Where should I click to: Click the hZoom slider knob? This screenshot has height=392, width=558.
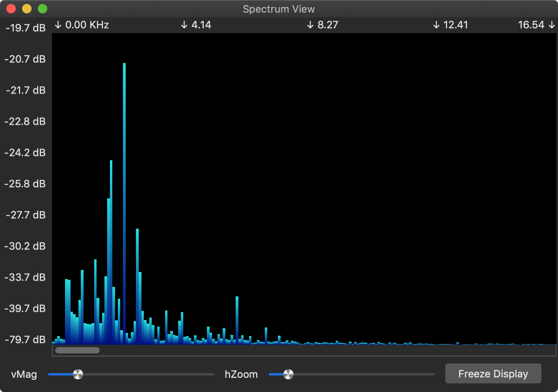tap(288, 374)
